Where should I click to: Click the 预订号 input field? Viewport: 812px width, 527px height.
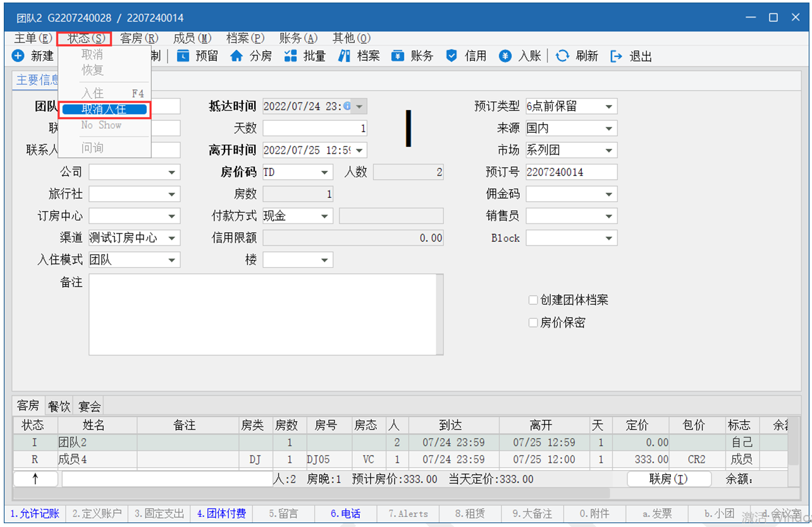click(571, 172)
